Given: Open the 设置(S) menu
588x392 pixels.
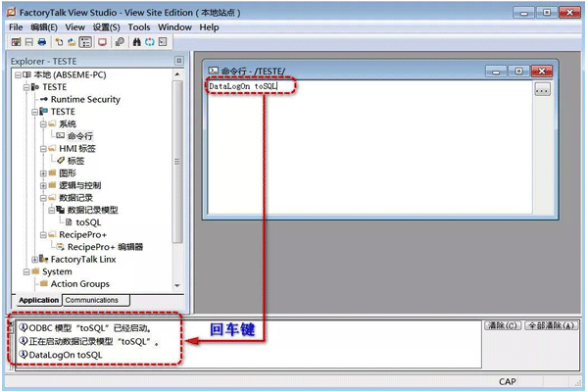Looking at the screenshot, I should [x=106, y=27].
